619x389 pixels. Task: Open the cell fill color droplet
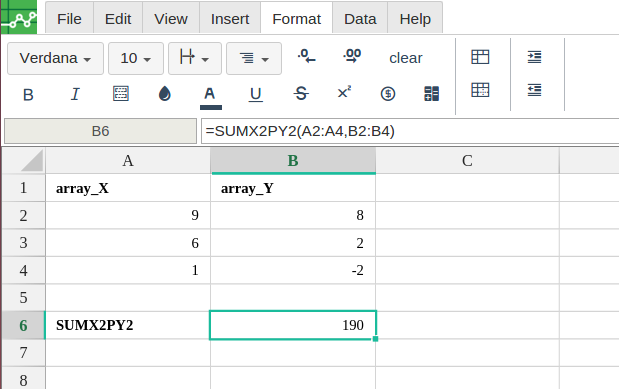coord(165,94)
